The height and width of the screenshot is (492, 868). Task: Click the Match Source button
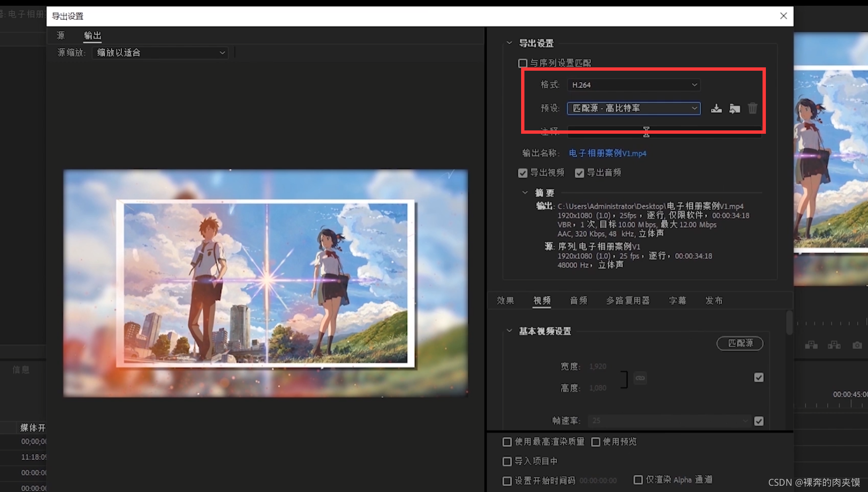pyautogui.click(x=740, y=343)
